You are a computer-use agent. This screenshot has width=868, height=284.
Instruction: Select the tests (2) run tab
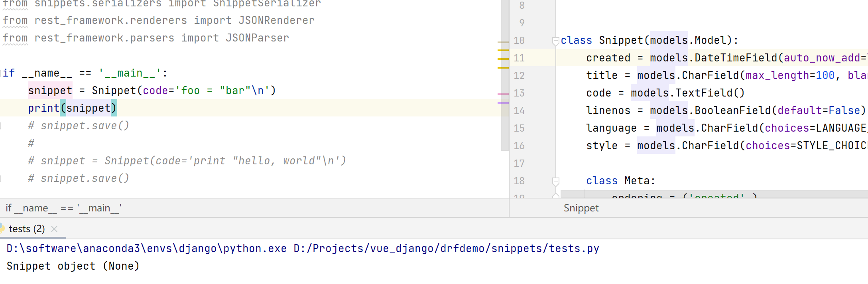click(x=26, y=229)
